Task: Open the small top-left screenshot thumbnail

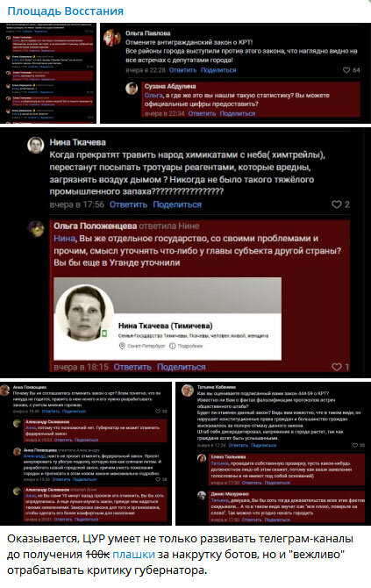Action: click(x=48, y=73)
